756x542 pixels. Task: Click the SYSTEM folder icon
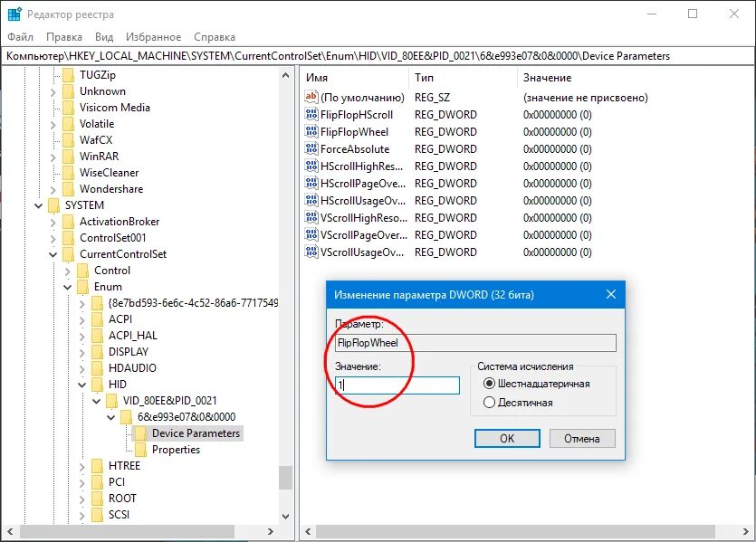click(x=54, y=205)
